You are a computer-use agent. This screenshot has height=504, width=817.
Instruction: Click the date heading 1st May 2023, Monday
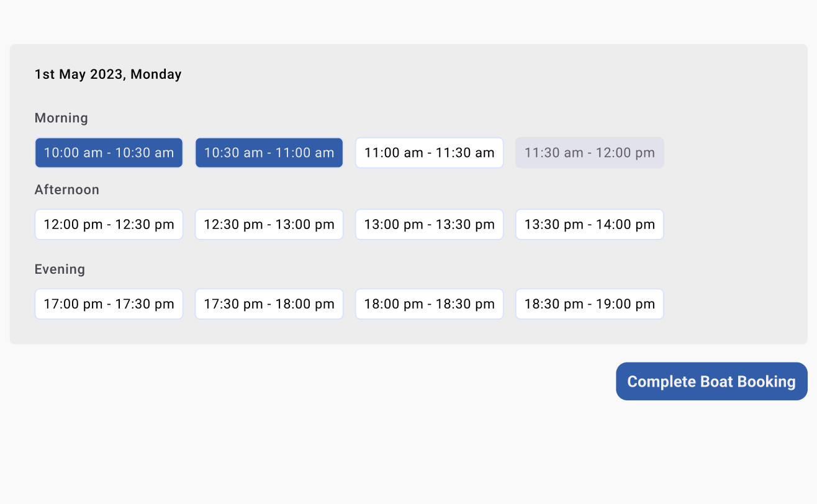(108, 74)
